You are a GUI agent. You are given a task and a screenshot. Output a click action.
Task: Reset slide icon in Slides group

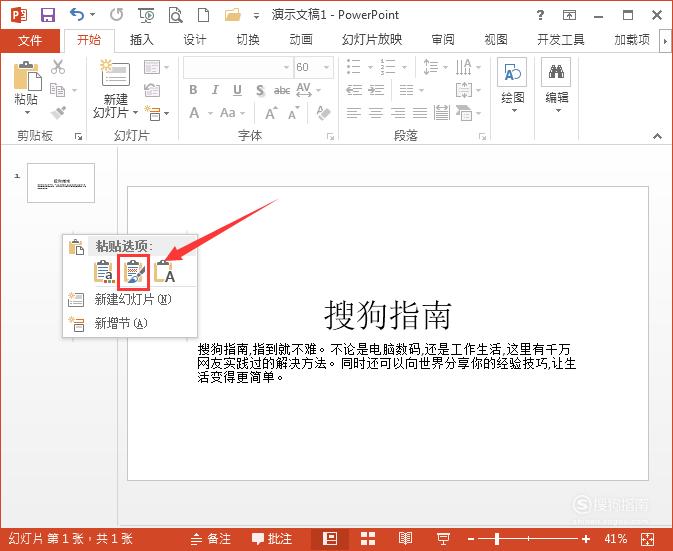point(152,90)
